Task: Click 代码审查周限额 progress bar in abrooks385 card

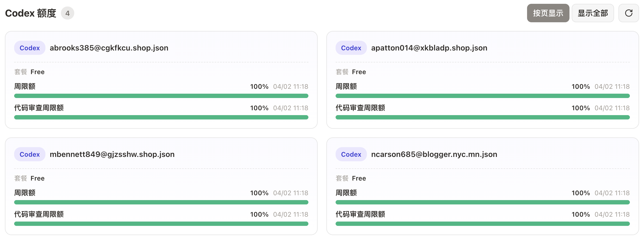Action: (161, 117)
